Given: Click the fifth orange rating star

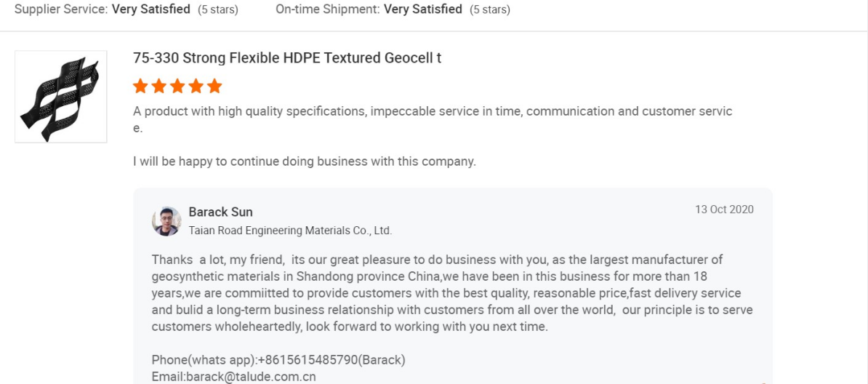Looking at the screenshot, I should (214, 87).
